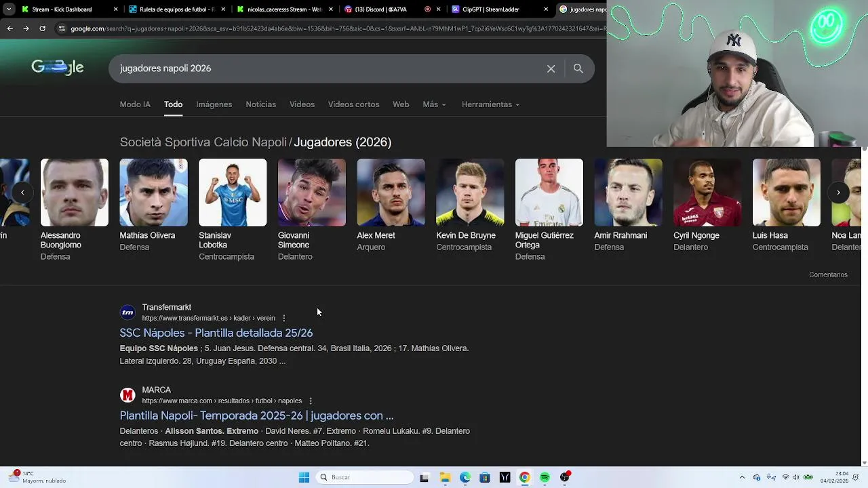Go forward with the browser forward arrow
The image size is (868, 488).
[x=26, y=28]
